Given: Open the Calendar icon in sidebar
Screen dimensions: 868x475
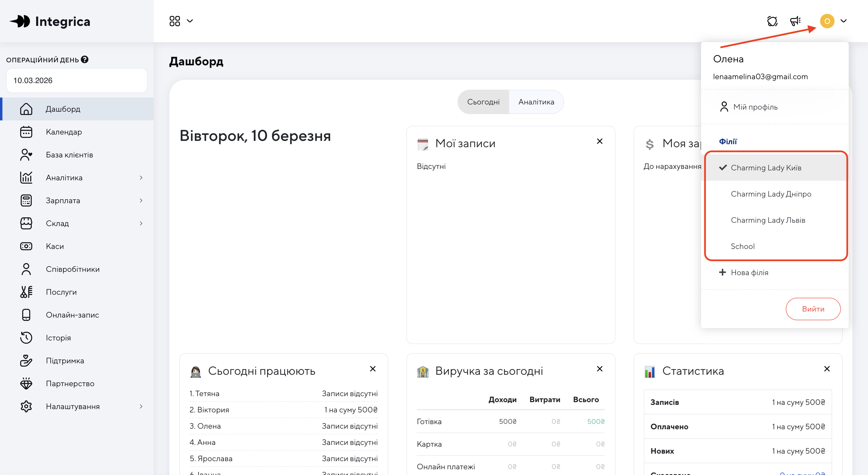Looking at the screenshot, I should pyautogui.click(x=26, y=132).
